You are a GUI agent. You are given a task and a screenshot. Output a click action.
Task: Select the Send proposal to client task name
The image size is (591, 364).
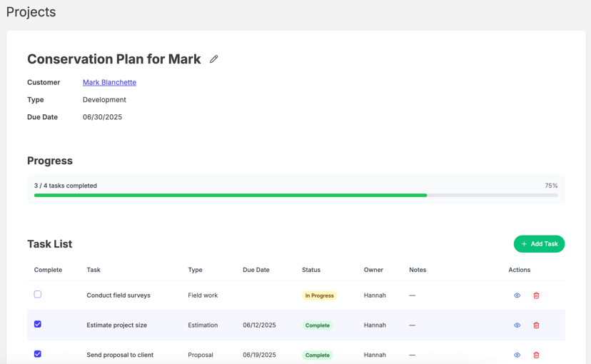click(120, 355)
